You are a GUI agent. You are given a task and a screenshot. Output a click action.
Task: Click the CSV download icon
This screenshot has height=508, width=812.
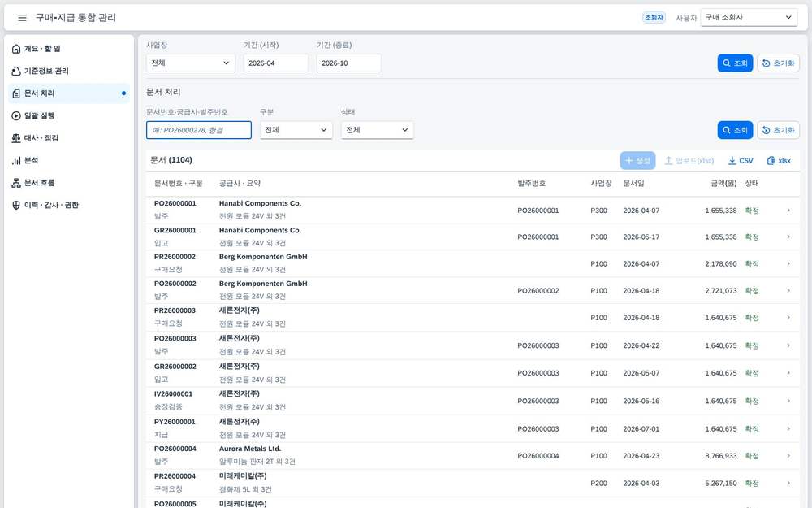(732, 161)
